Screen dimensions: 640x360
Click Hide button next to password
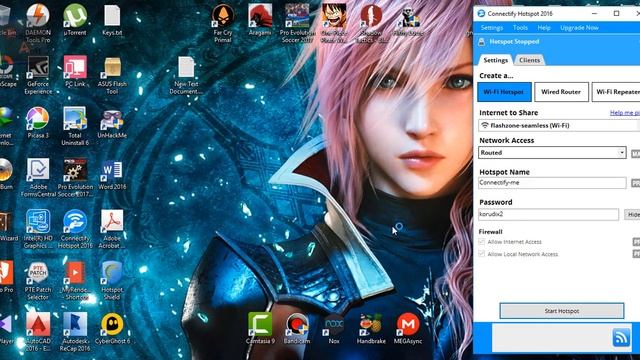point(633,214)
